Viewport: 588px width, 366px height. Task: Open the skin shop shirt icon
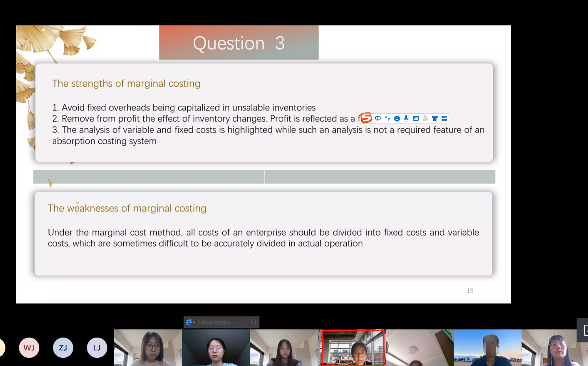(435, 118)
